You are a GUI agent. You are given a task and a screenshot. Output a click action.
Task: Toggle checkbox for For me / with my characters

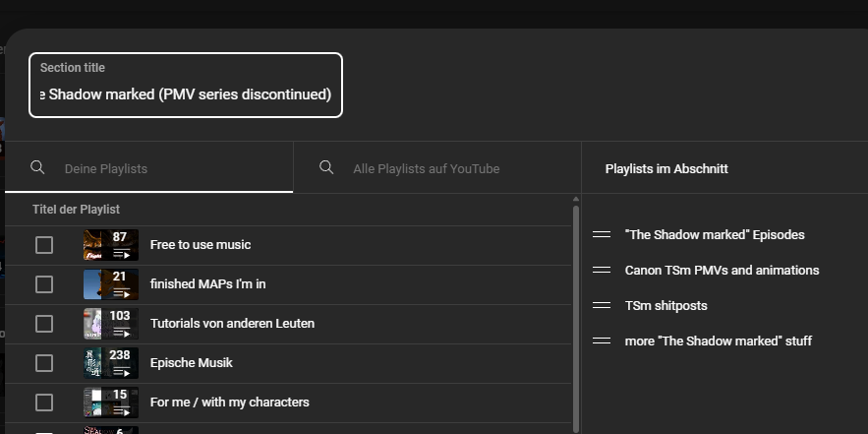pyautogui.click(x=44, y=403)
